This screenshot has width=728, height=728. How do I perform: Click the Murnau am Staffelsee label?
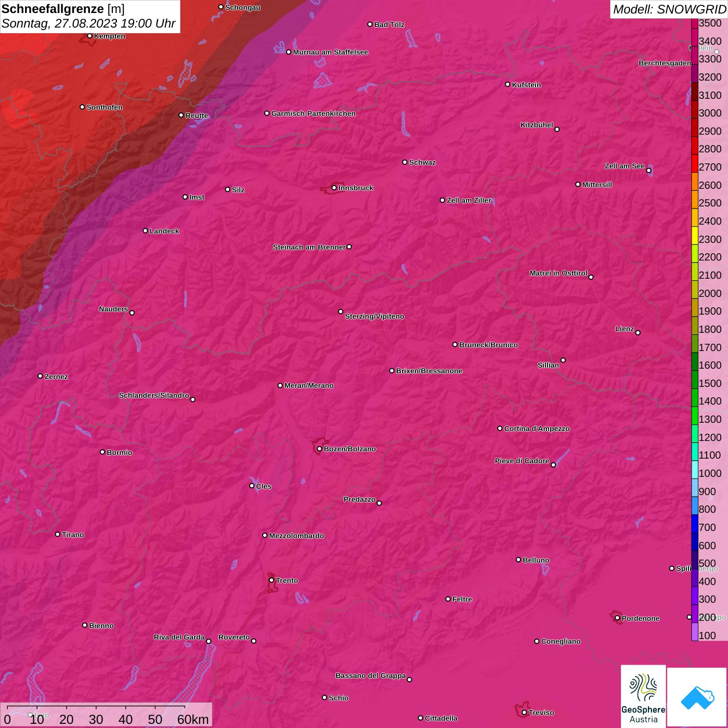point(330,52)
